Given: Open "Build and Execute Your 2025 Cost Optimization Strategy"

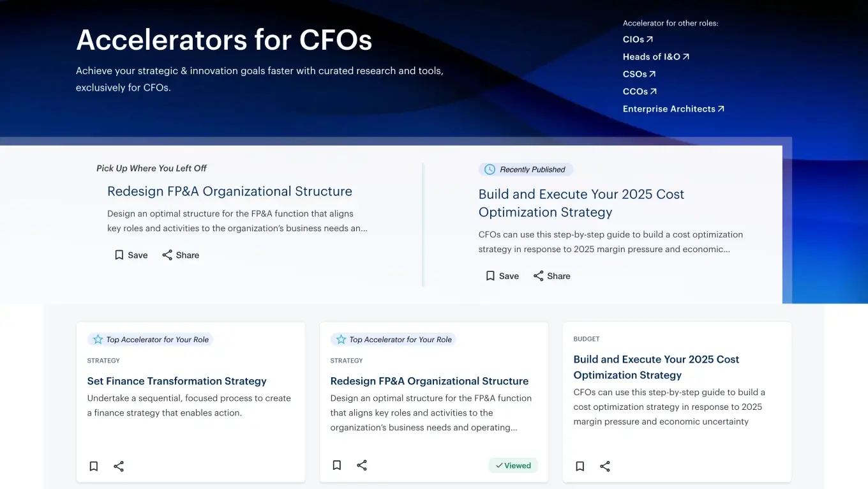Looking at the screenshot, I should click(581, 202).
